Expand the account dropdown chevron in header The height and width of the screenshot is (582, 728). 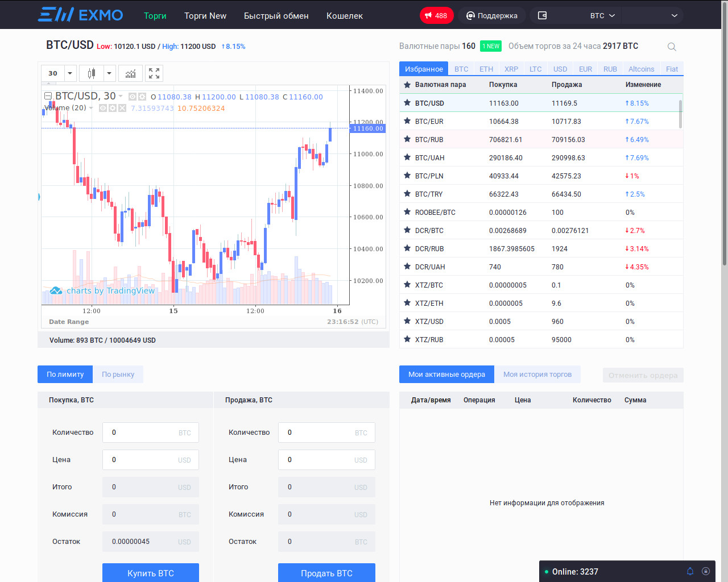[x=675, y=15]
